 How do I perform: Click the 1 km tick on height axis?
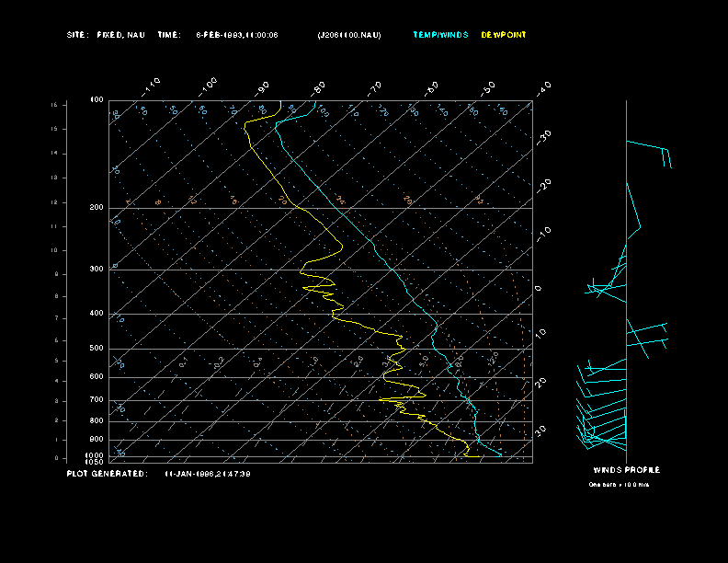(57, 440)
